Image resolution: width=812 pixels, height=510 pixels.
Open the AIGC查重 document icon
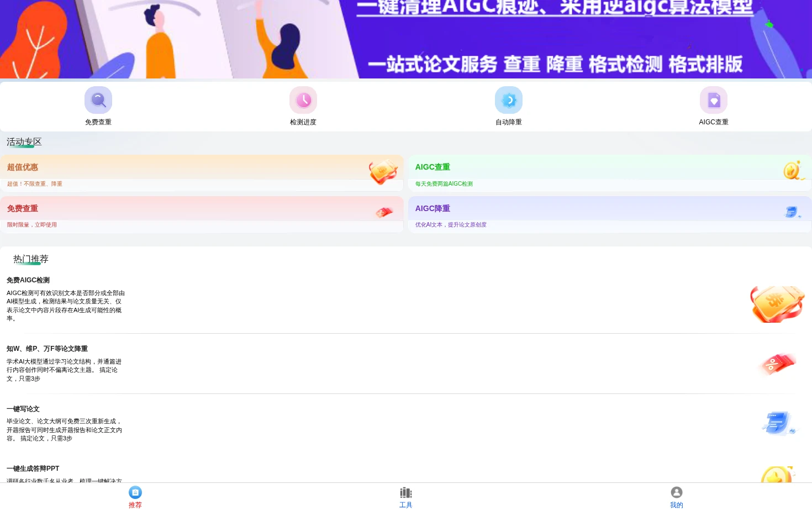(x=714, y=100)
